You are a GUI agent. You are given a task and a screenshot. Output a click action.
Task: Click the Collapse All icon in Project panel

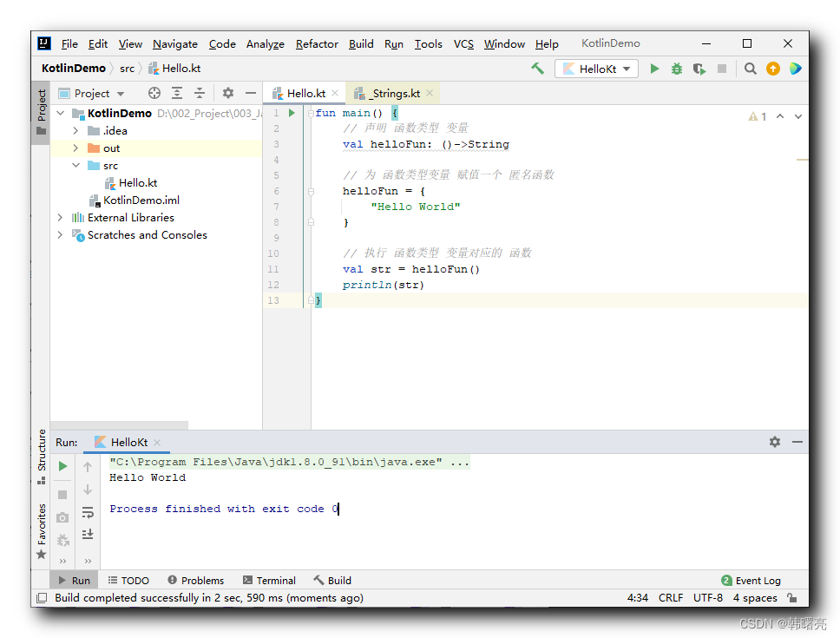coord(200,93)
